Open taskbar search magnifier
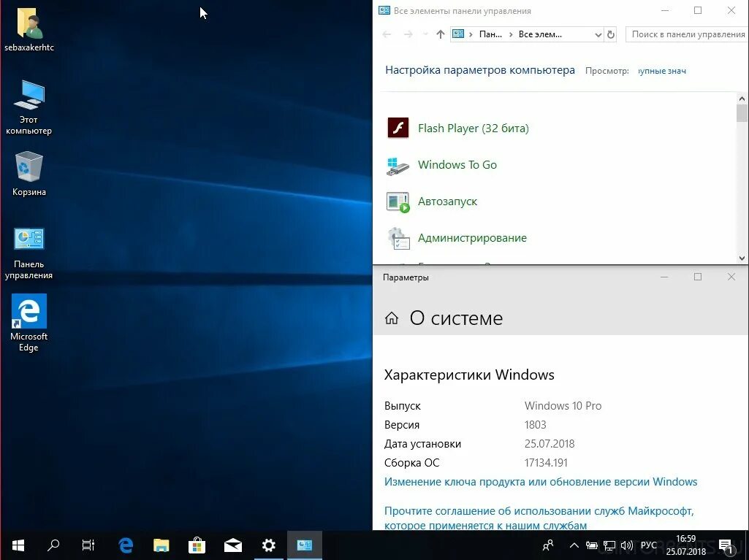This screenshot has width=749, height=560. click(53, 545)
